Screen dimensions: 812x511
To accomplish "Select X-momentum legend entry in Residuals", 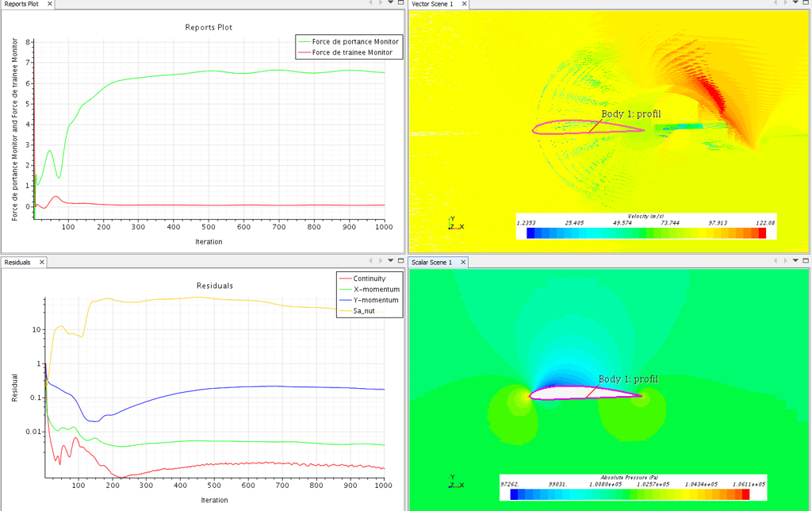I will click(x=370, y=289).
